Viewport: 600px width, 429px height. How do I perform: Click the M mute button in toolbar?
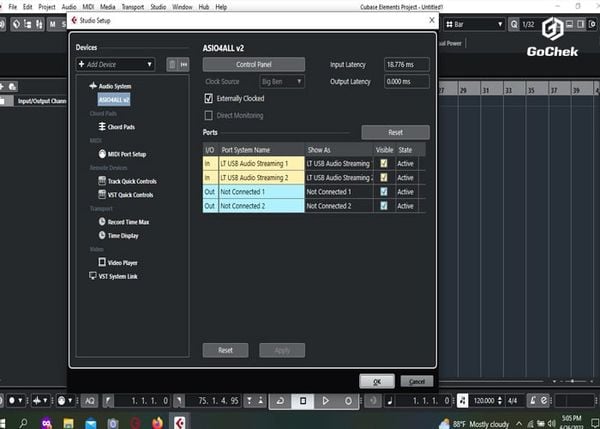pos(52,24)
